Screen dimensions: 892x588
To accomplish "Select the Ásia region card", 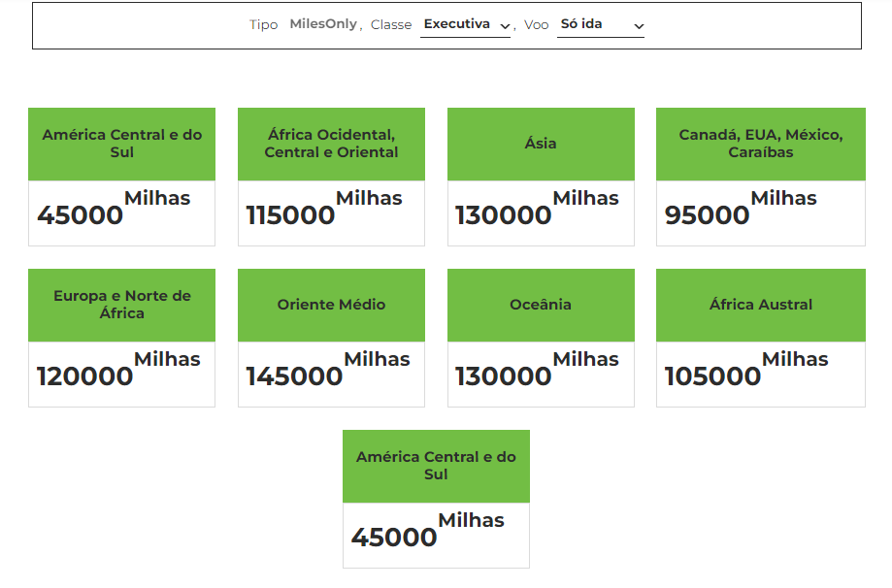I will [x=540, y=143].
